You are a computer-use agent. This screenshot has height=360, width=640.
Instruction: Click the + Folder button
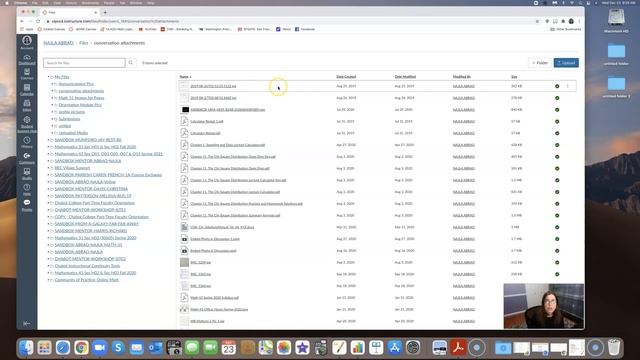click(x=540, y=63)
